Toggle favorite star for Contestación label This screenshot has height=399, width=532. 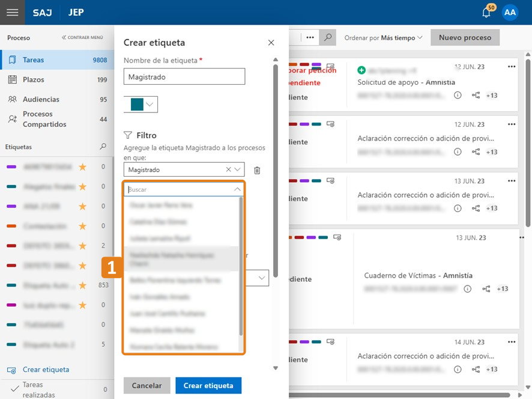[83, 226]
